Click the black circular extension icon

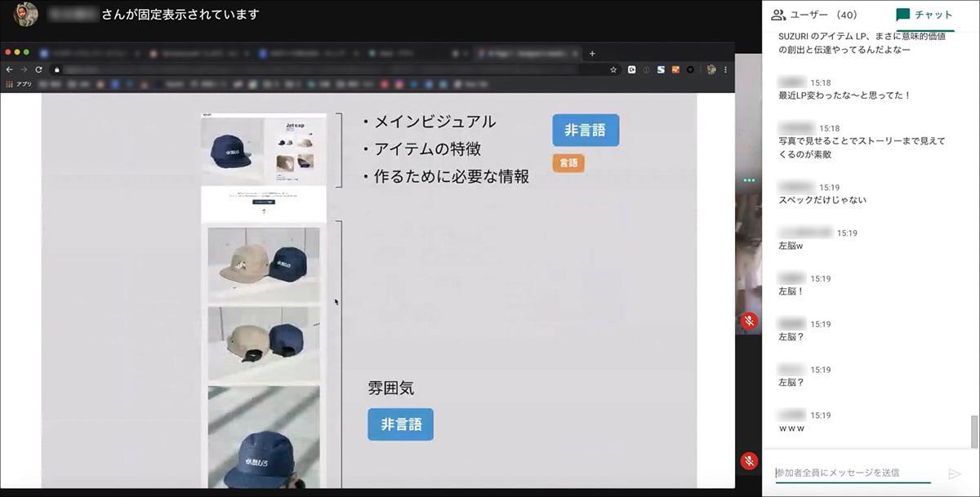pos(690,70)
